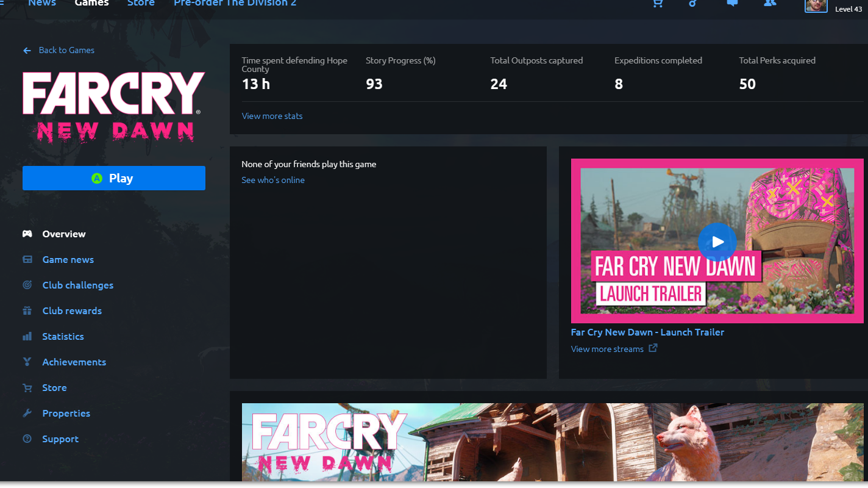Open the News tab in top navigation
The height and width of the screenshot is (488, 868).
click(x=42, y=3)
